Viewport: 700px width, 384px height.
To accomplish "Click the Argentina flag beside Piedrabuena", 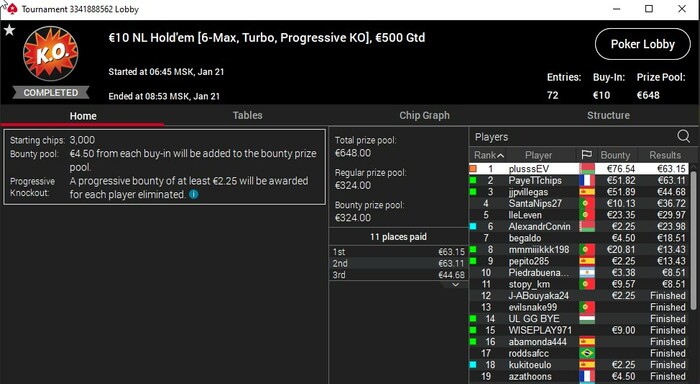I will [x=587, y=273].
